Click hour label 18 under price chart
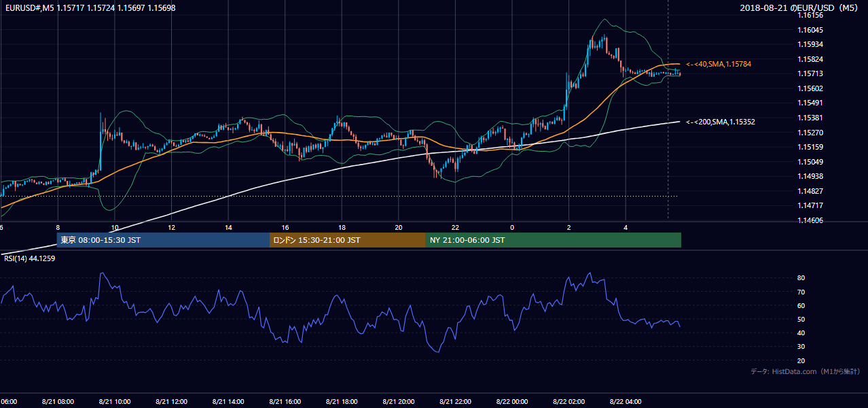The width and height of the screenshot is (868, 408). (x=342, y=228)
